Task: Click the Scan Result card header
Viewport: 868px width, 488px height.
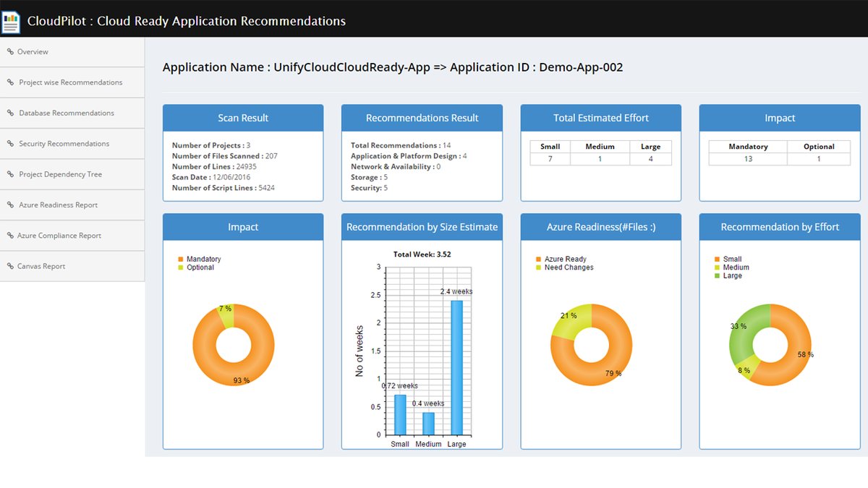Action: pos(243,118)
